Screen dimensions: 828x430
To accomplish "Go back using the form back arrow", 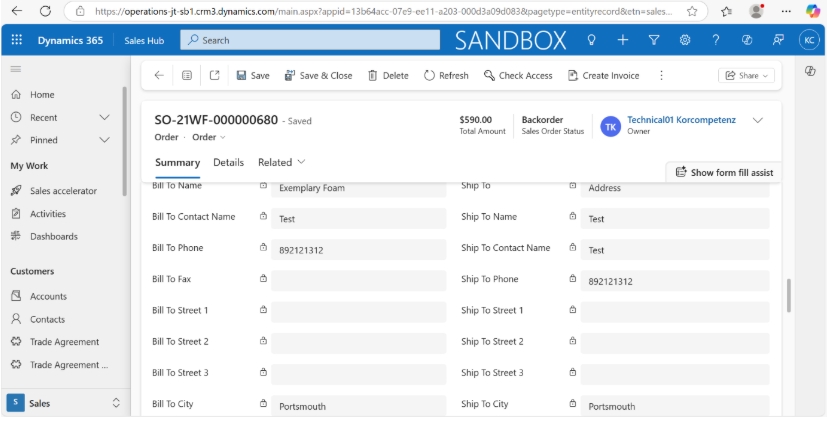I will coord(159,76).
